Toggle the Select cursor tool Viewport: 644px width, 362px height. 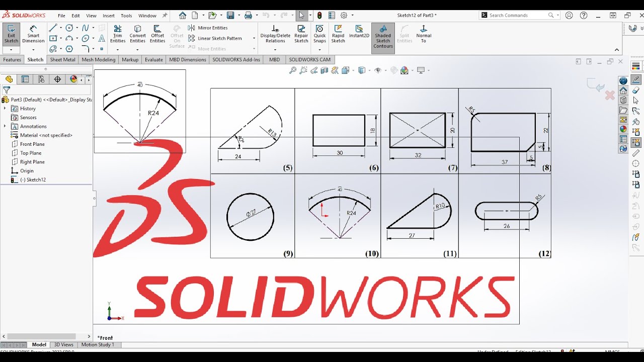[x=301, y=15]
